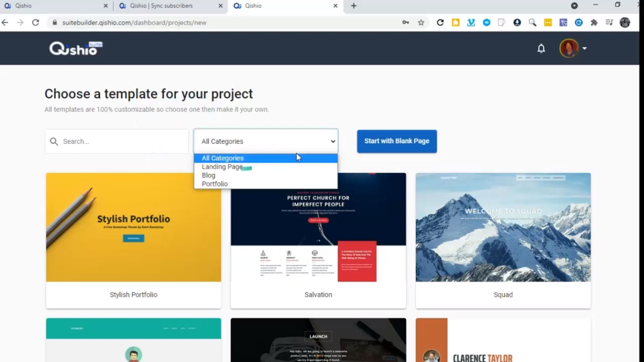Open the Squad template preview
Screen dimensions: 644x362
click(x=503, y=227)
